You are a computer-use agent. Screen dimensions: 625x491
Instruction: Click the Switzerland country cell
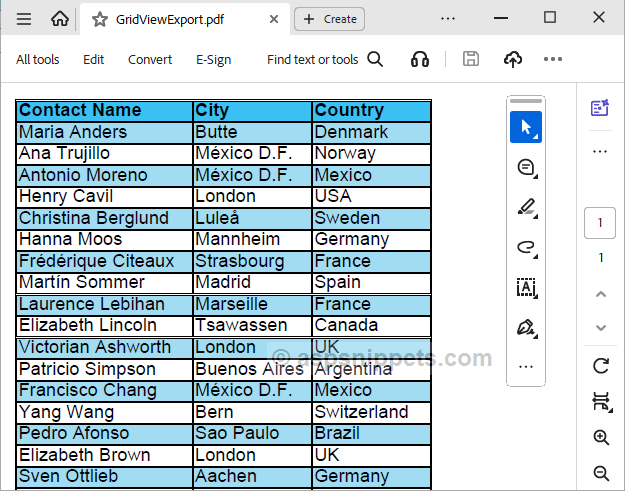[x=371, y=412]
